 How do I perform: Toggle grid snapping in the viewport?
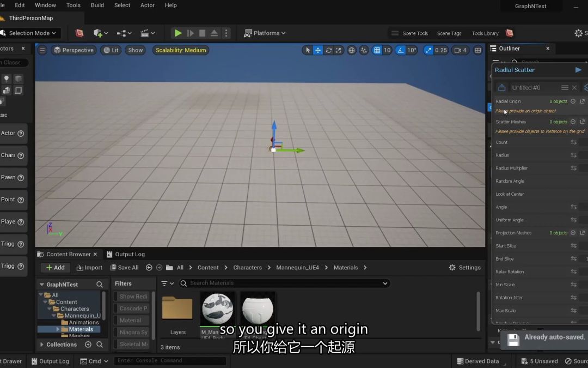(x=377, y=50)
